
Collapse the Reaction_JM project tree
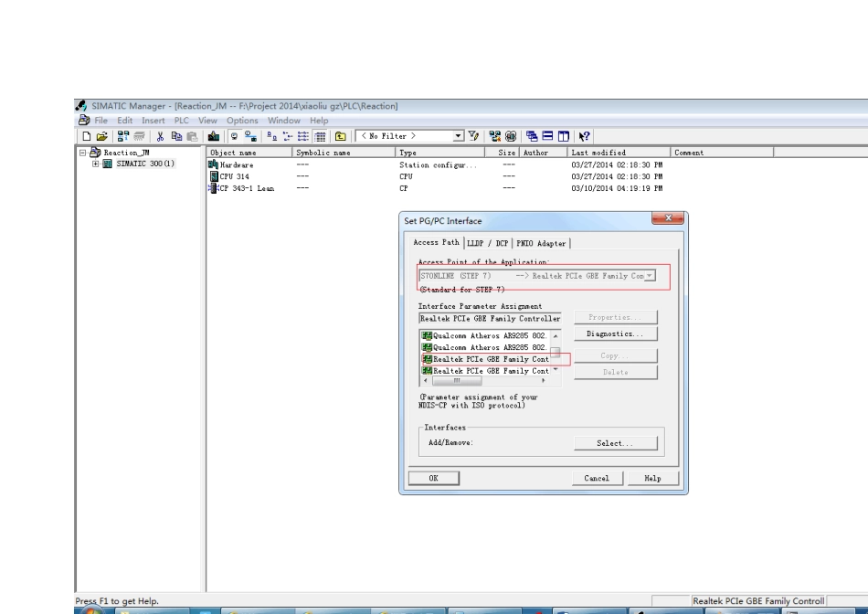click(x=82, y=153)
